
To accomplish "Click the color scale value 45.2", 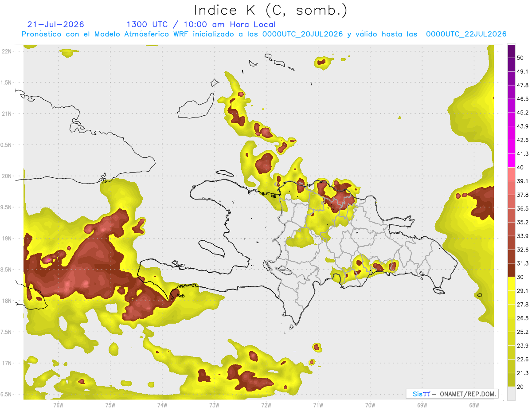I will point(523,113).
